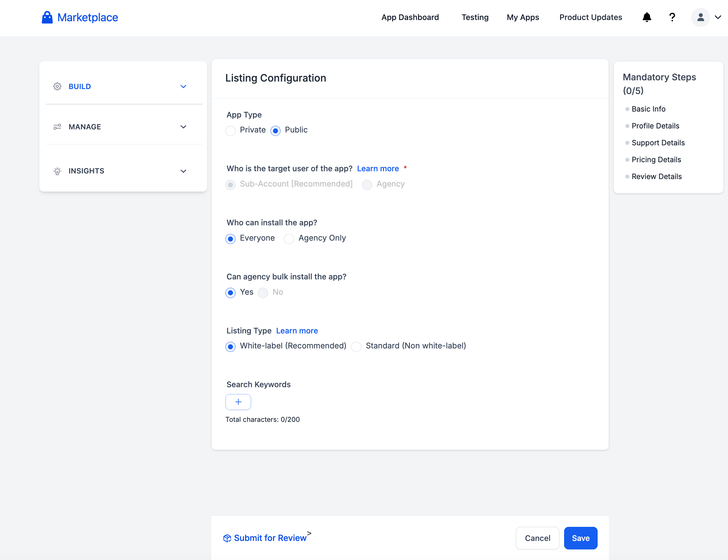Choose Agency Only install option
The width and height of the screenshot is (728, 560).
tap(289, 238)
